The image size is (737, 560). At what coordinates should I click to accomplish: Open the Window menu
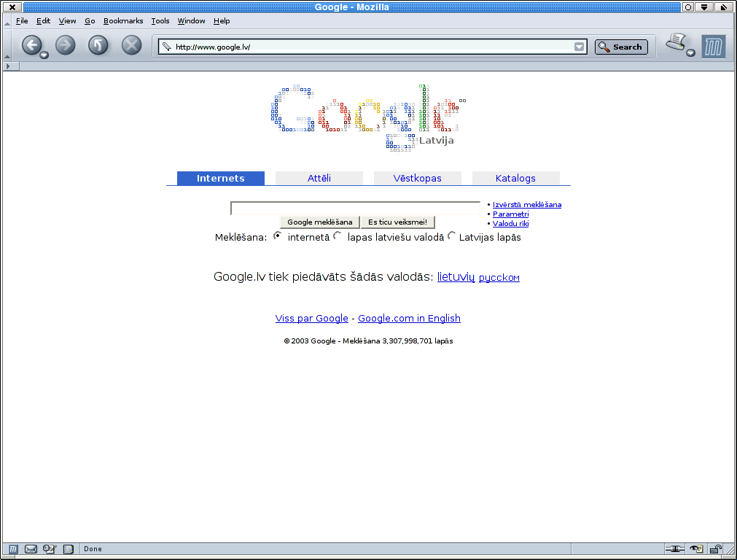coord(191,20)
